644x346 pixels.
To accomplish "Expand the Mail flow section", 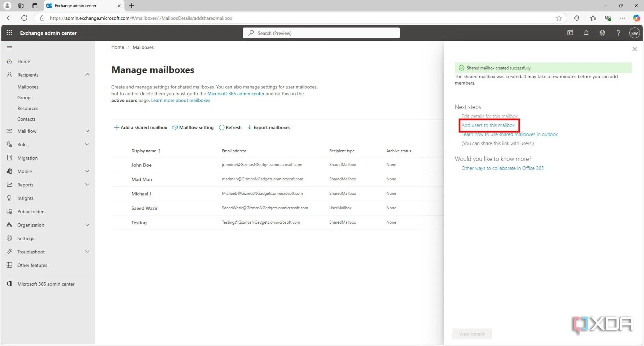I will [87, 131].
